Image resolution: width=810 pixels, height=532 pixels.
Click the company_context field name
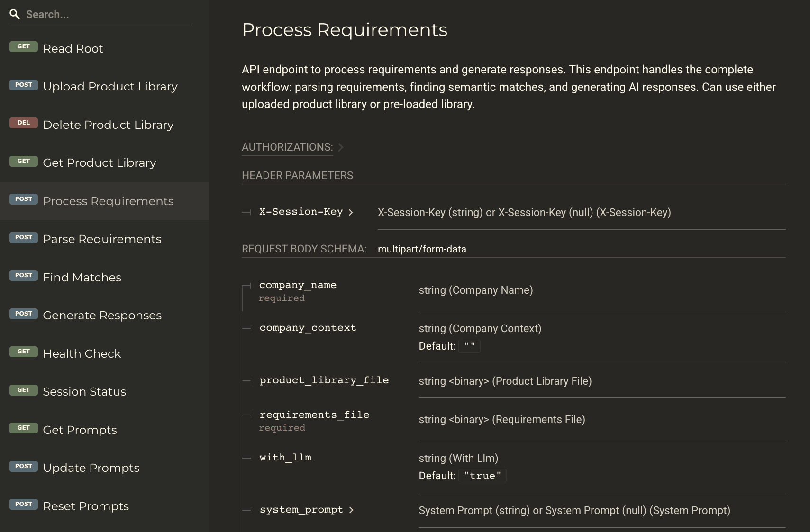coord(308,328)
